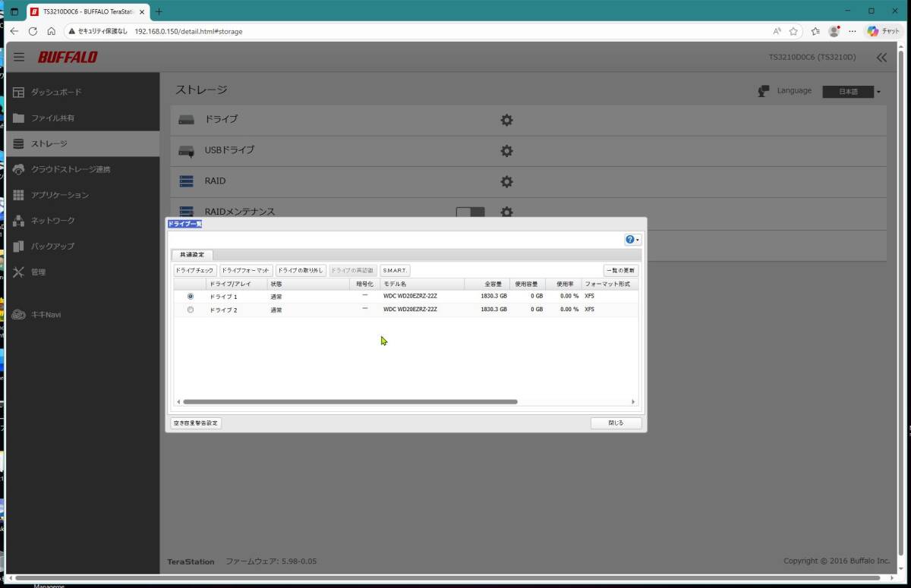Select the ドライブ 1 radio button

point(190,296)
